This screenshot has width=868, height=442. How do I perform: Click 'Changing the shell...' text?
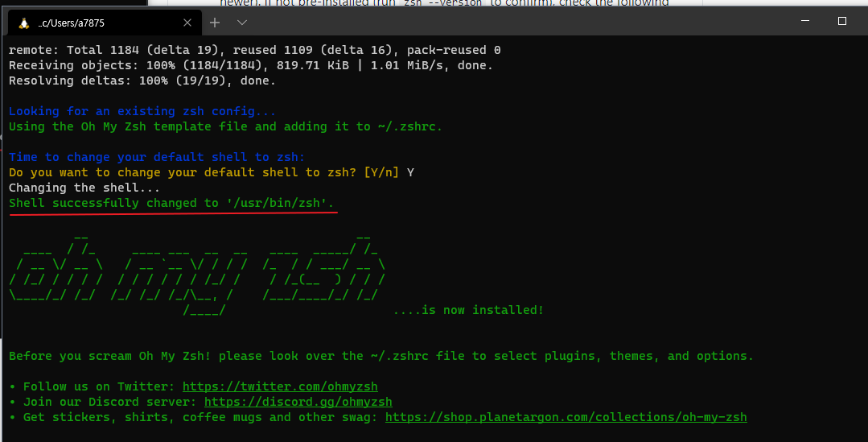click(x=84, y=188)
